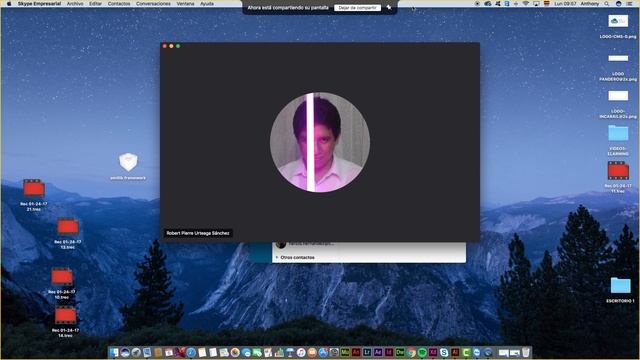640x360 pixels.
Task: Select the zendlib framework desktop icon
Action: pos(128,167)
